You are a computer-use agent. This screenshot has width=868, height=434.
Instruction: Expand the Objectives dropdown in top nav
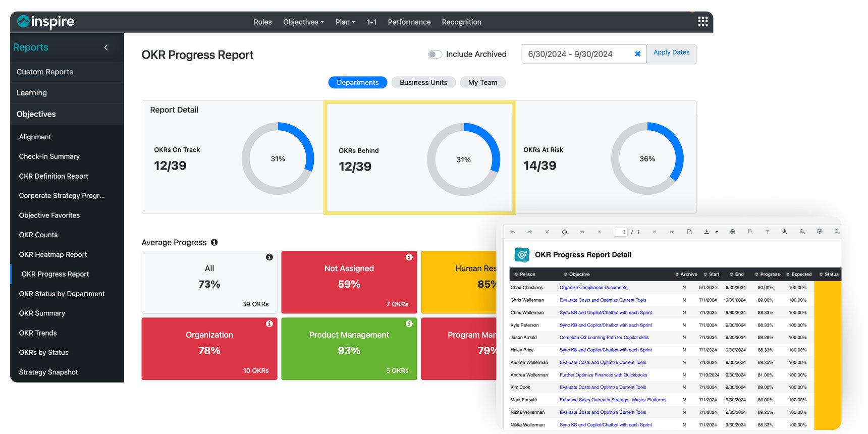pos(303,22)
